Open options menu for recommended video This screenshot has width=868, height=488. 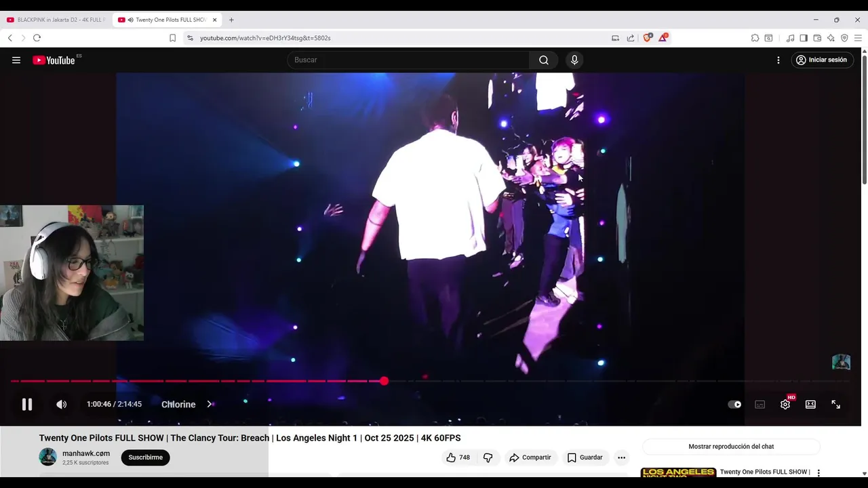point(818,472)
